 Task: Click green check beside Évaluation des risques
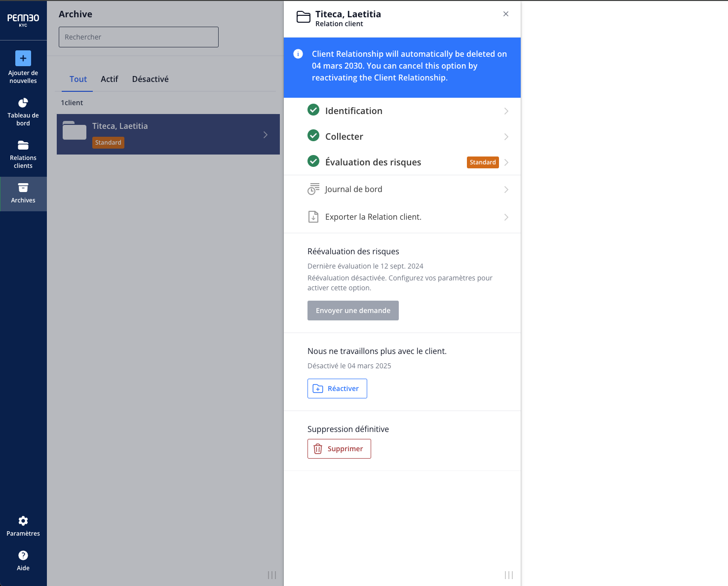point(313,161)
